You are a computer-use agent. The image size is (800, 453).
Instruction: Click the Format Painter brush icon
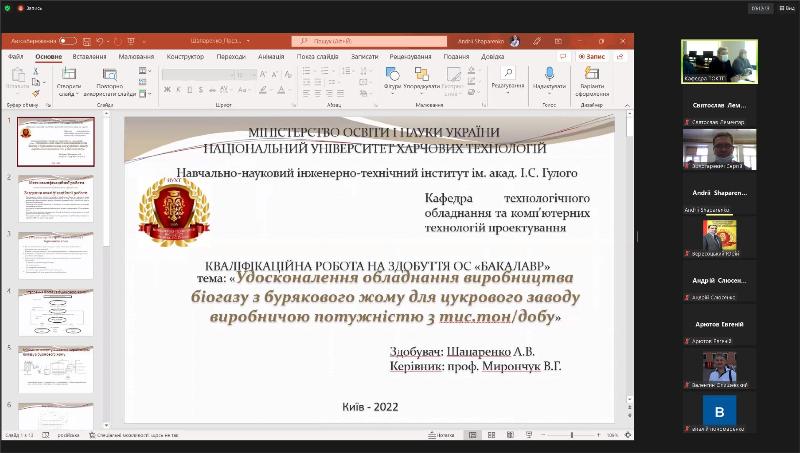tap(36, 93)
